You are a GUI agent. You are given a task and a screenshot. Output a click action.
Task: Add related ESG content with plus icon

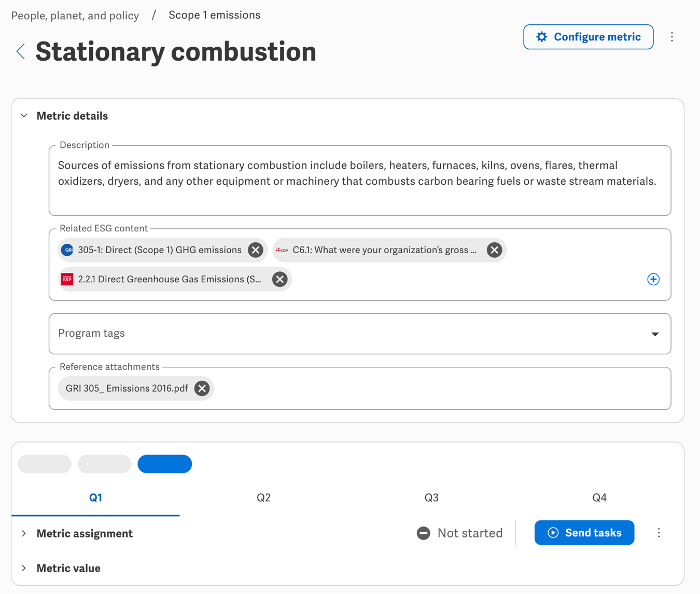coord(653,279)
